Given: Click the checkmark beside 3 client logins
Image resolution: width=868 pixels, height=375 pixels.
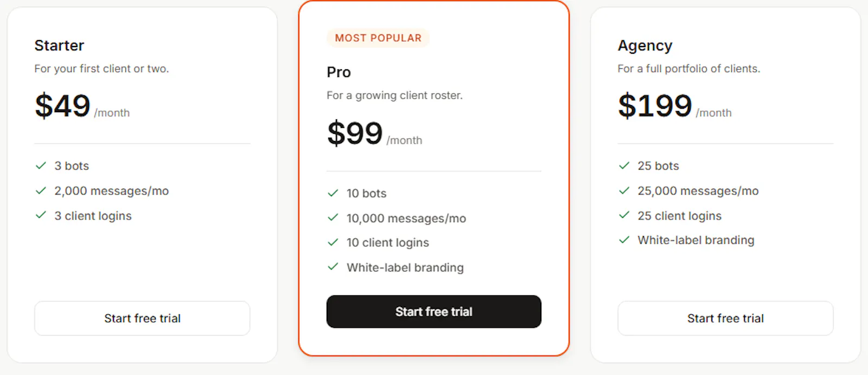Looking at the screenshot, I should [x=41, y=215].
